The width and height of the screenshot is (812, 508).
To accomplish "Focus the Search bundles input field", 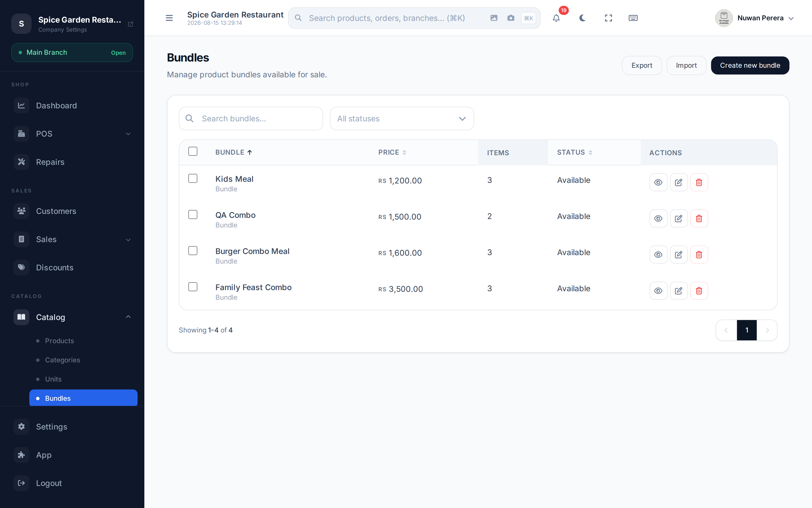I will 251,119.
